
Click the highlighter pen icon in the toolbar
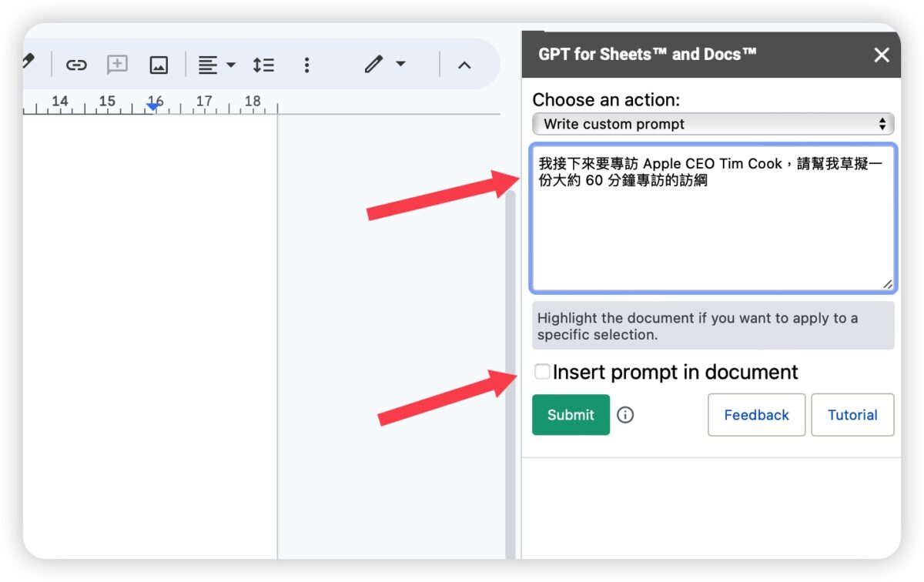coord(28,61)
